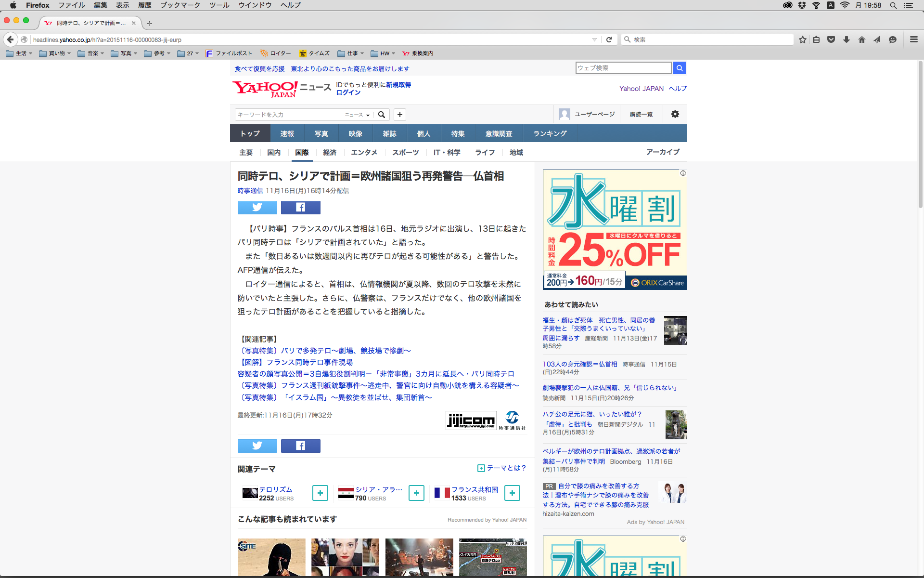924x578 pixels.
Task: Open the settings gear in Yahoo news bar
Action: point(675,114)
